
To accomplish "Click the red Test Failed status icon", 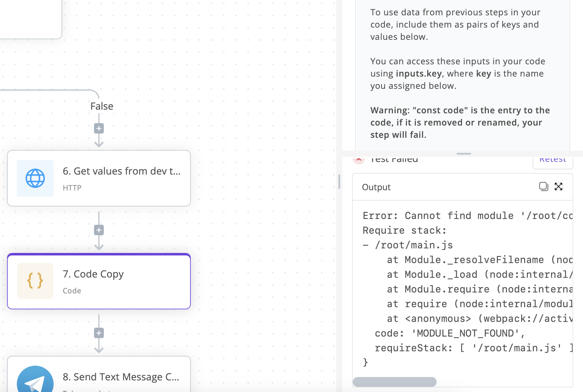I will tap(359, 160).
